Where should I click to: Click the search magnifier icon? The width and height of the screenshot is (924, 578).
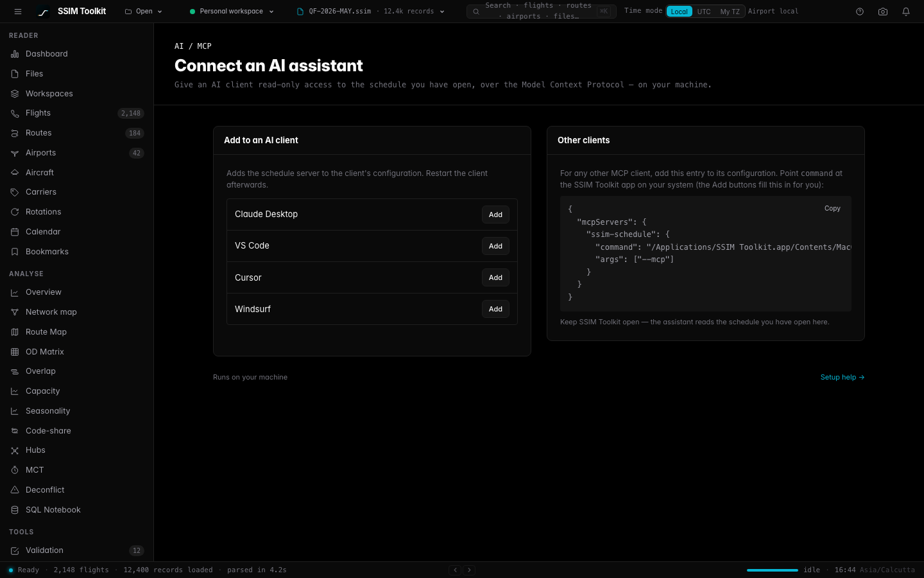476,12
